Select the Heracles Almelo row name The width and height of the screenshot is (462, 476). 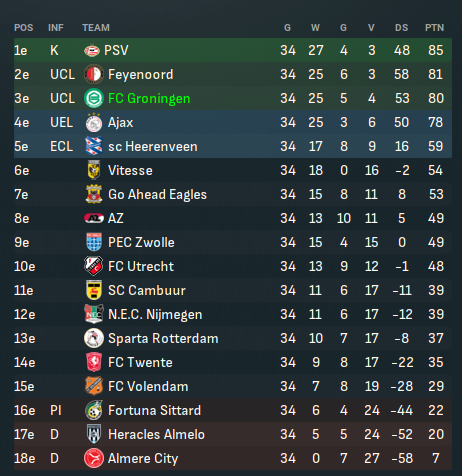point(156,434)
